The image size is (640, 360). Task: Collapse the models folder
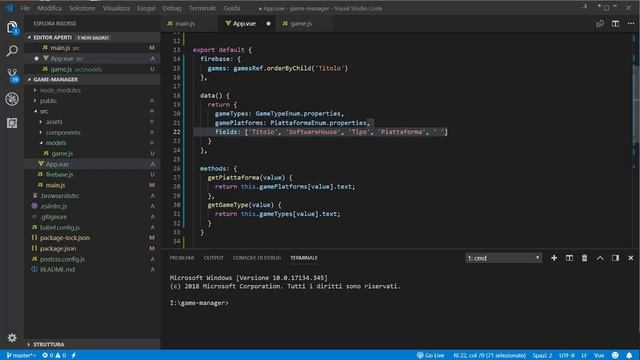pos(56,143)
